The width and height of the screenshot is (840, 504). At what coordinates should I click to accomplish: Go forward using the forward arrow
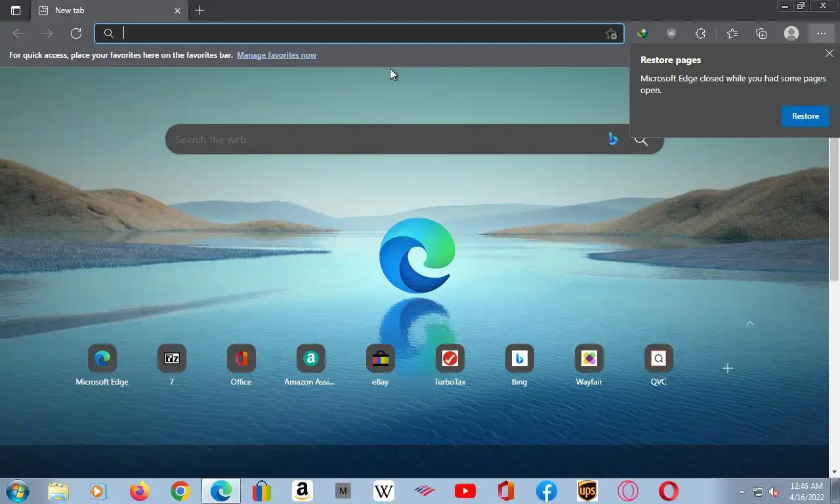47,33
